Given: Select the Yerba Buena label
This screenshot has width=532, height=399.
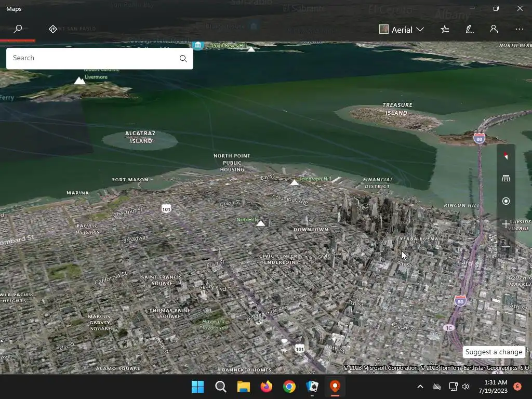Looking at the screenshot, I should 419,239.
